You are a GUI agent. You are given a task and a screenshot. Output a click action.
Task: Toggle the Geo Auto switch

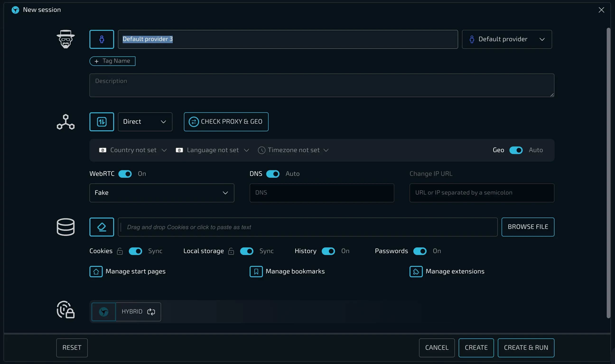[516, 150]
